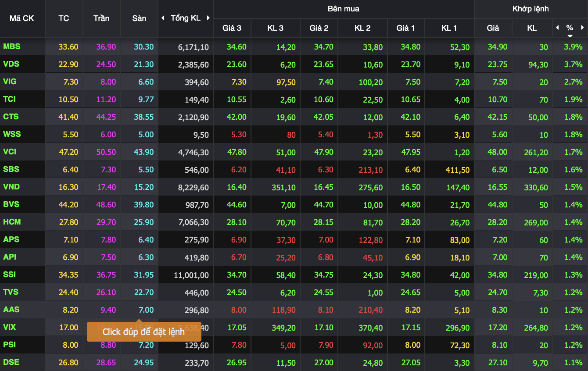The height and width of the screenshot is (371, 588).
Task: Click the Khớp lệnh group header
Action: click(x=531, y=9)
